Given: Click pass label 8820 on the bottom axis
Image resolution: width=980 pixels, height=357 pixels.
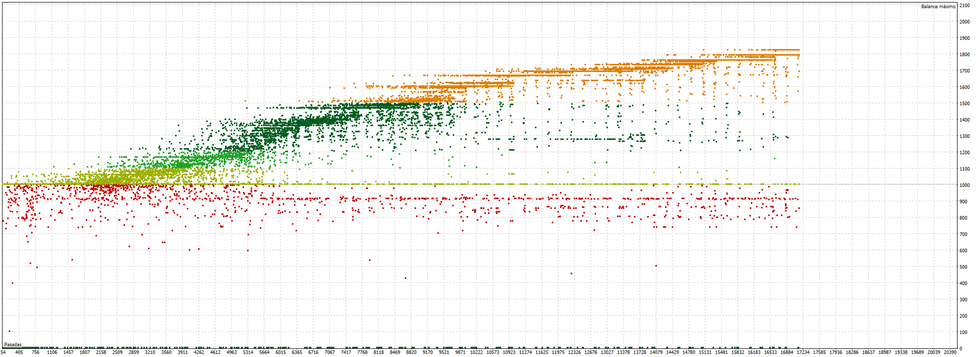Looking at the screenshot, I should point(411,352).
